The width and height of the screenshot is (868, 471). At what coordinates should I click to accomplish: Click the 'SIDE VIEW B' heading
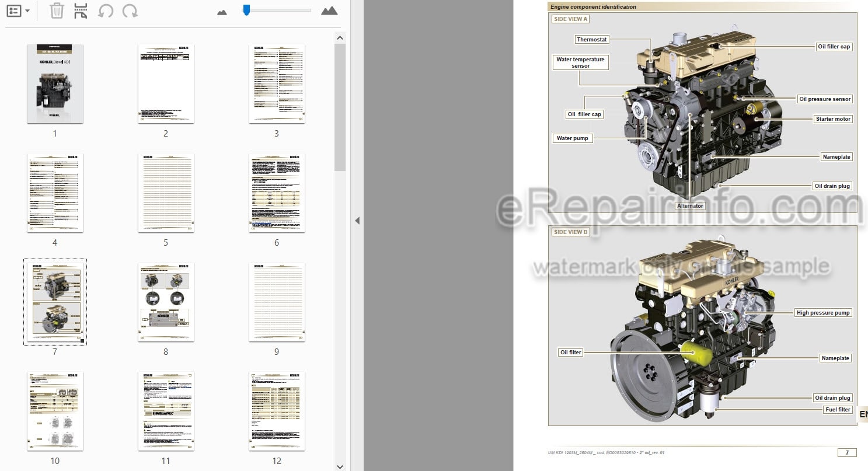[571, 232]
